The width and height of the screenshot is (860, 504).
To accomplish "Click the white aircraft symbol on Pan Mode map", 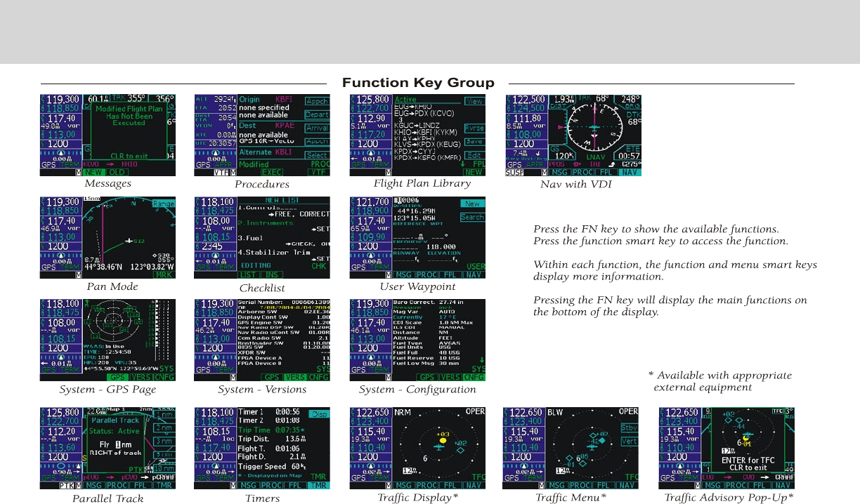I will click(x=129, y=241).
